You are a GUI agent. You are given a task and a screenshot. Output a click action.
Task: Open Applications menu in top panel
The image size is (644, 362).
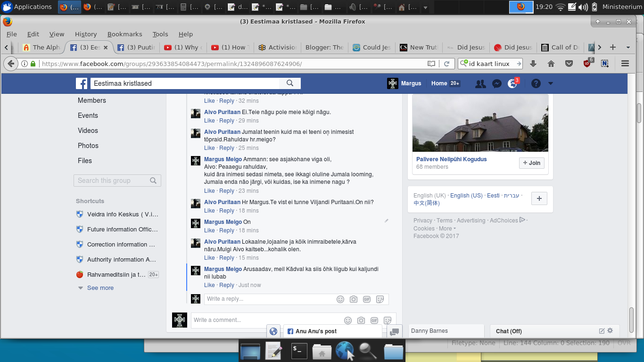27,7
